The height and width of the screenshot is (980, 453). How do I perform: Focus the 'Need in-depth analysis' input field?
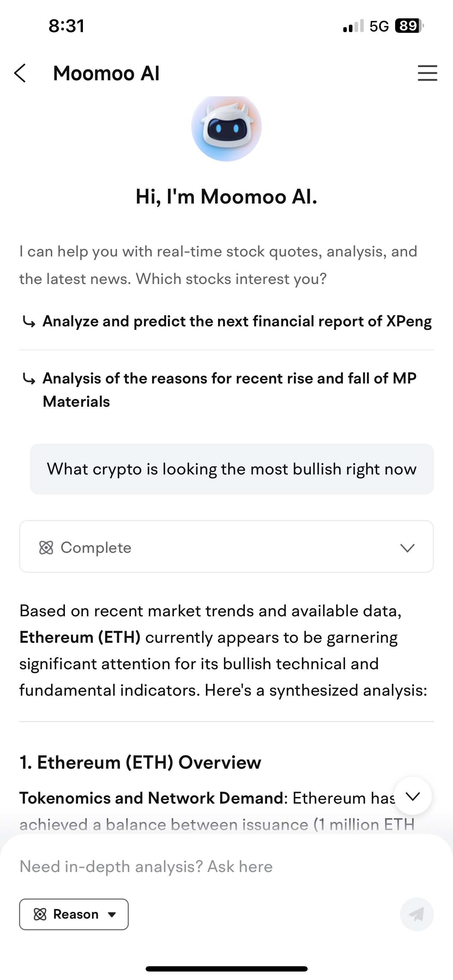[205, 867]
